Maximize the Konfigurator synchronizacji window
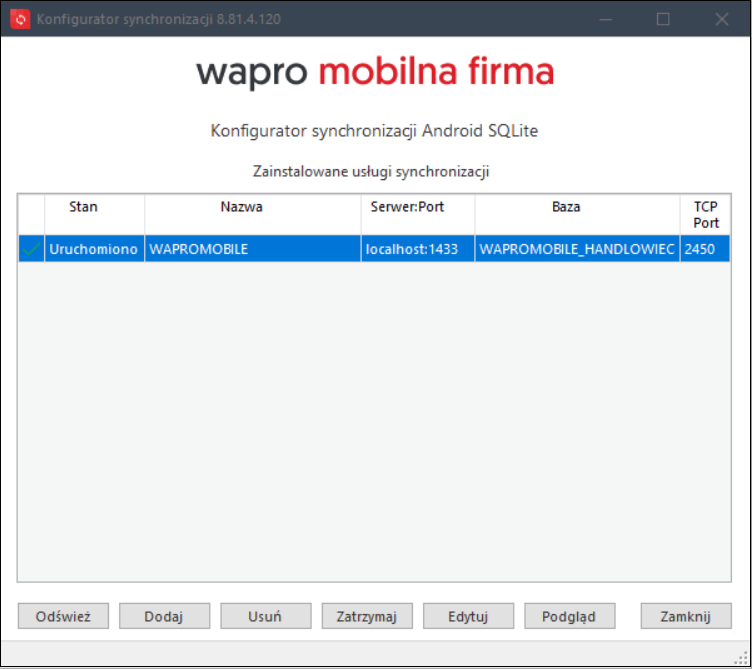 (x=663, y=19)
